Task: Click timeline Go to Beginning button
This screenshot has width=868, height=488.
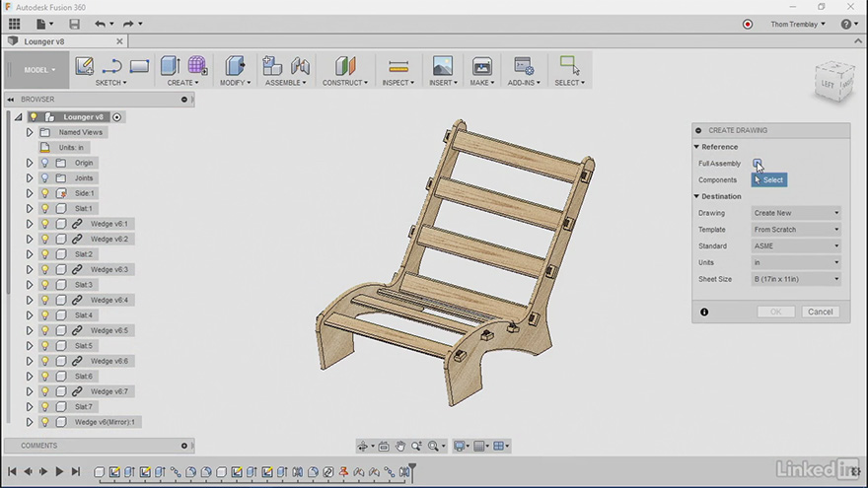Action: point(12,471)
